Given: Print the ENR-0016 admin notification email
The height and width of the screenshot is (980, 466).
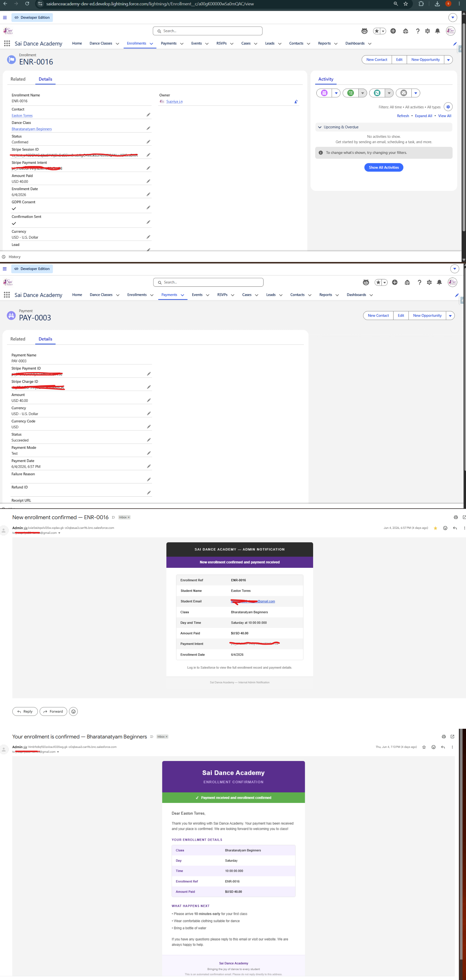Looking at the screenshot, I should pyautogui.click(x=456, y=517).
